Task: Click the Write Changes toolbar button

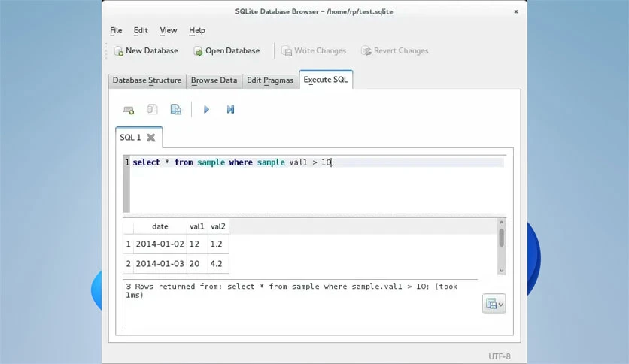Action: click(314, 51)
